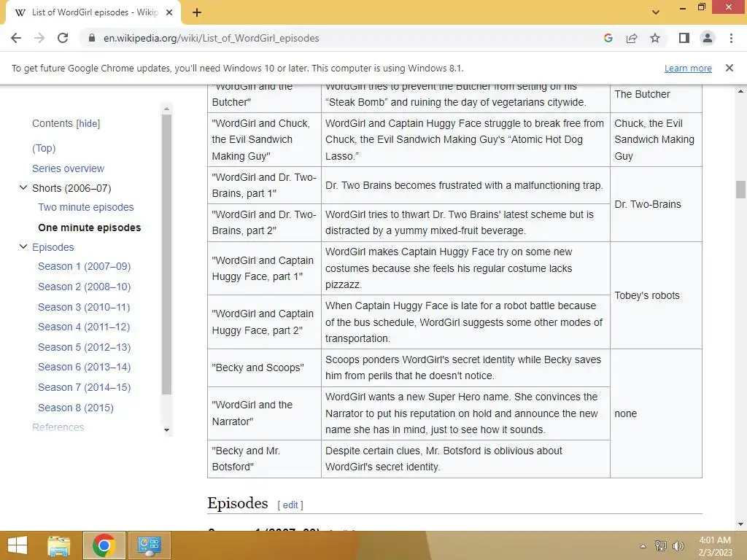Hide the Contents sidebar
Screen dimensions: 747x560
pos(88,124)
